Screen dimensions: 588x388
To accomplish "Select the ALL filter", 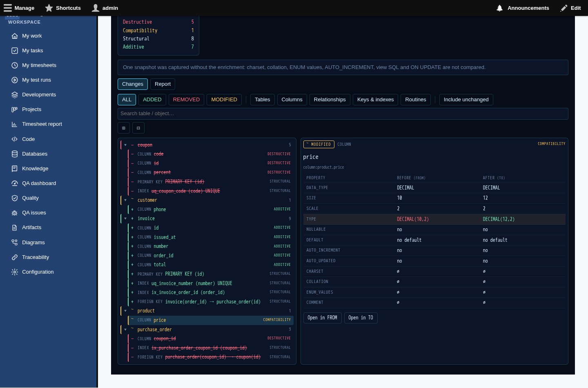I will (127, 100).
